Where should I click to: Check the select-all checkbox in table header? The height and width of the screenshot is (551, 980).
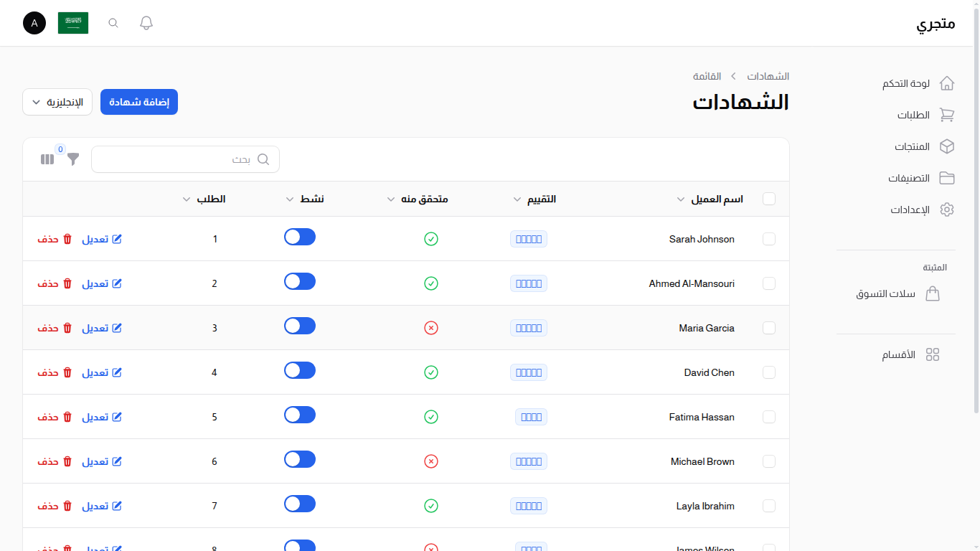(768, 199)
